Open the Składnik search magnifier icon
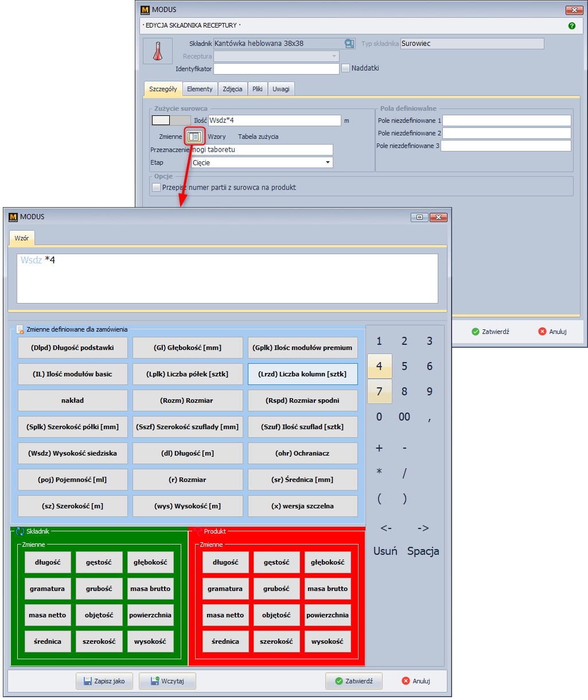This screenshot has height=700, width=588. click(349, 44)
